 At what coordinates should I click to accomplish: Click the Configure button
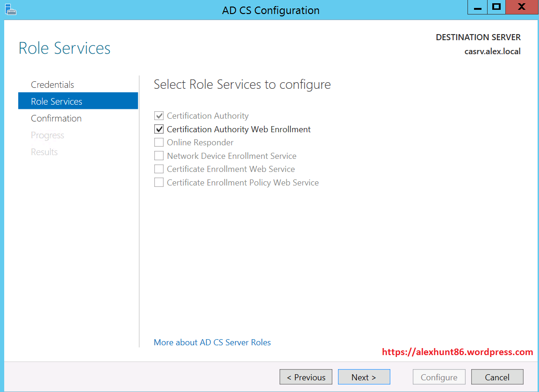(x=439, y=377)
